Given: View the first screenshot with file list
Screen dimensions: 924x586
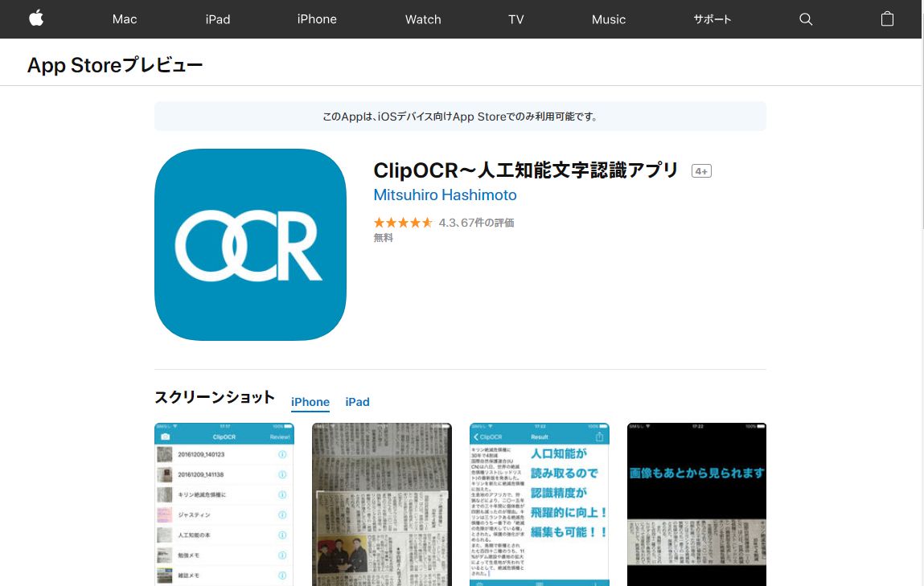Looking at the screenshot, I should coord(224,504).
